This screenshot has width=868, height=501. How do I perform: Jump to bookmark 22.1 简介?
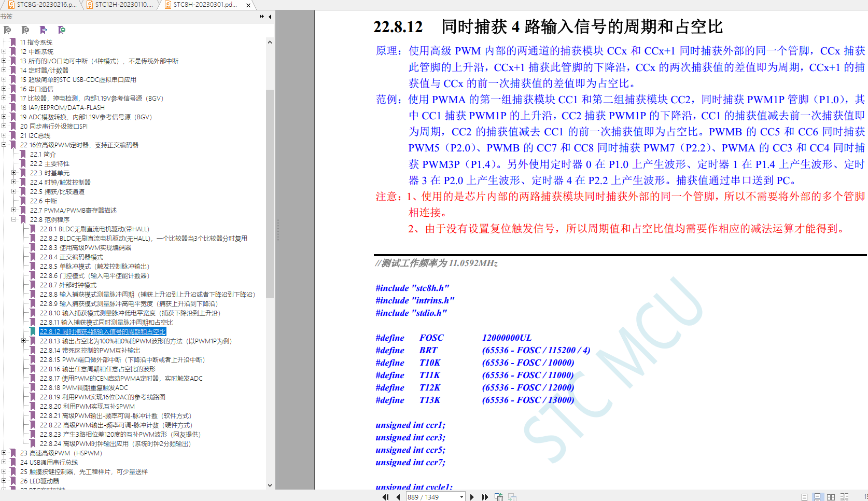pos(43,155)
